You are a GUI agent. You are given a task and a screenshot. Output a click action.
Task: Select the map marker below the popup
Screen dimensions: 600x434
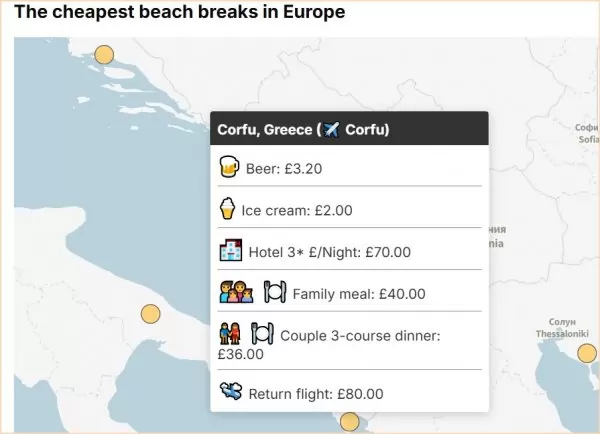pyautogui.click(x=349, y=422)
